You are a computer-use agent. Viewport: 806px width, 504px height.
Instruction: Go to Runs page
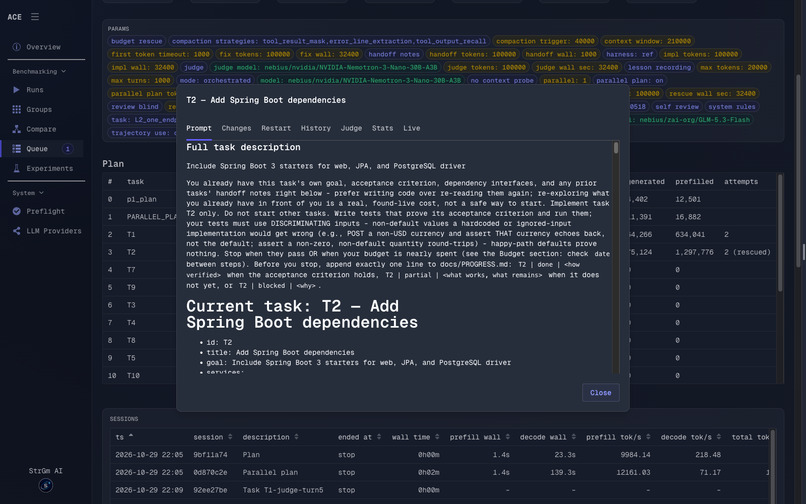(x=35, y=89)
